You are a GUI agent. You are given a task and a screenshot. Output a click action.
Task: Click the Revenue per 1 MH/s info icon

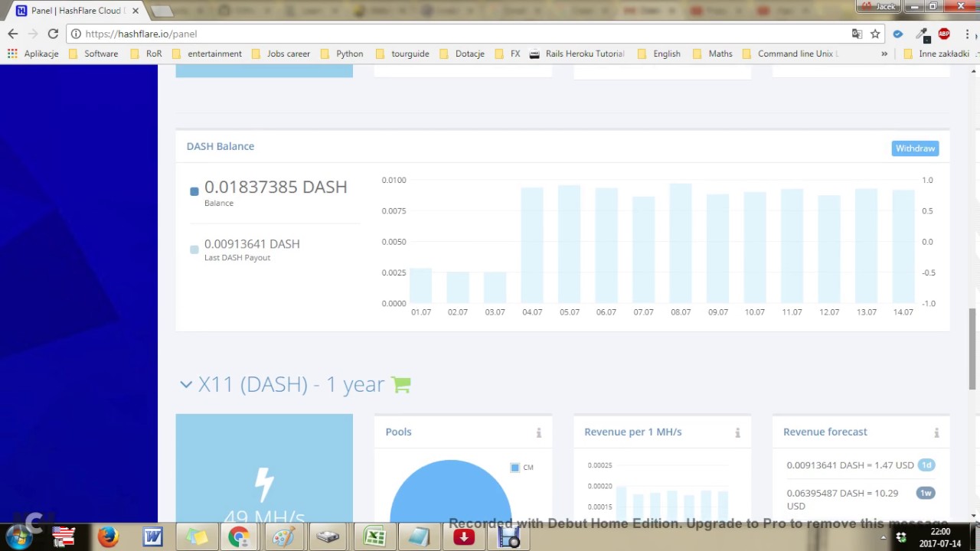click(737, 432)
